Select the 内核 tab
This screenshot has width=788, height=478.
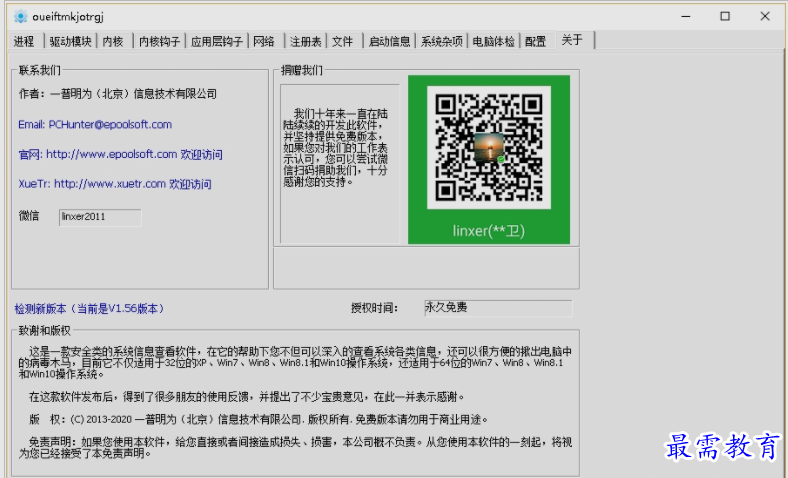[113, 41]
